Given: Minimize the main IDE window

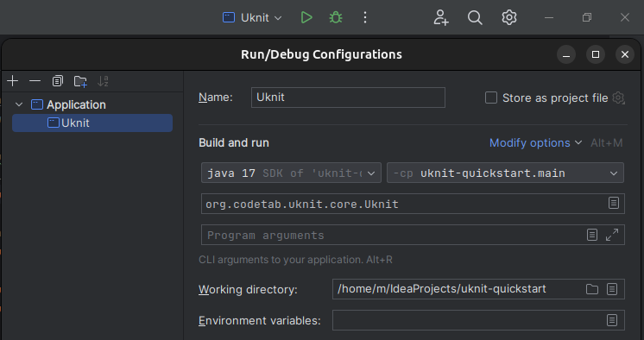Looking at the screenshot, I should (x=549, y=17).
